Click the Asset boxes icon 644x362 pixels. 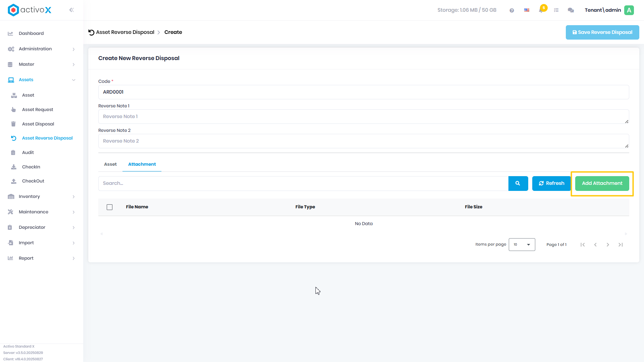(x=14, y=95)
